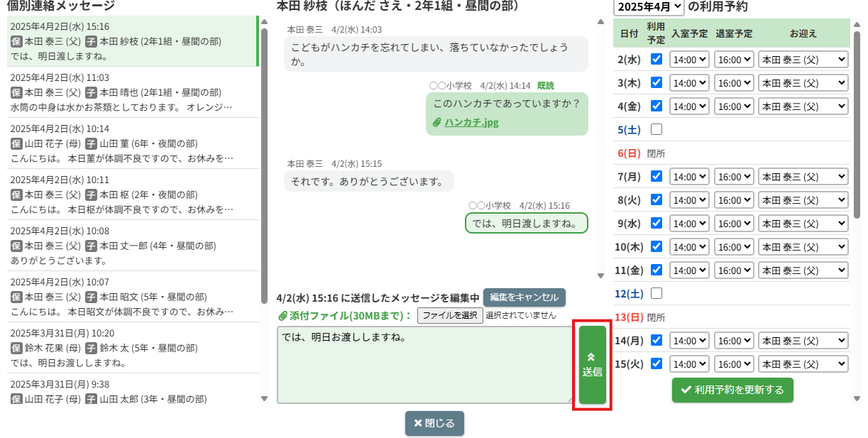Click into the message editing text area

pyautogui.click(x=424, y=365)
